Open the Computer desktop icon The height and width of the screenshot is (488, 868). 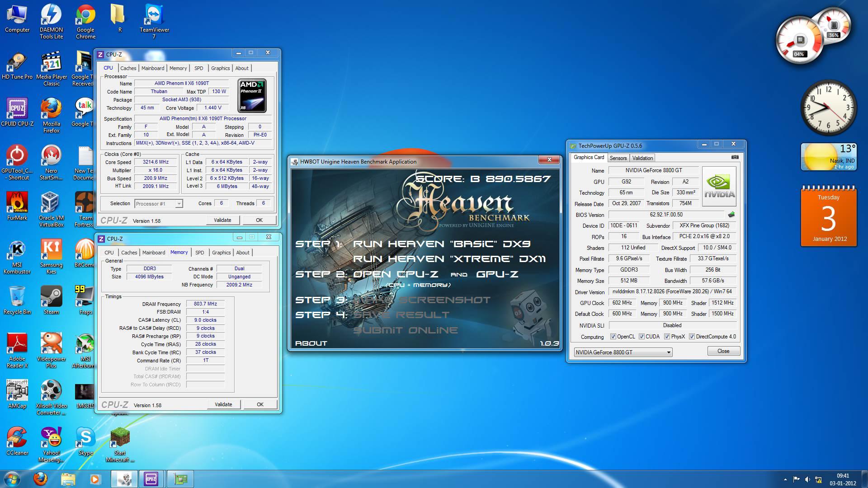coord(17,19)
